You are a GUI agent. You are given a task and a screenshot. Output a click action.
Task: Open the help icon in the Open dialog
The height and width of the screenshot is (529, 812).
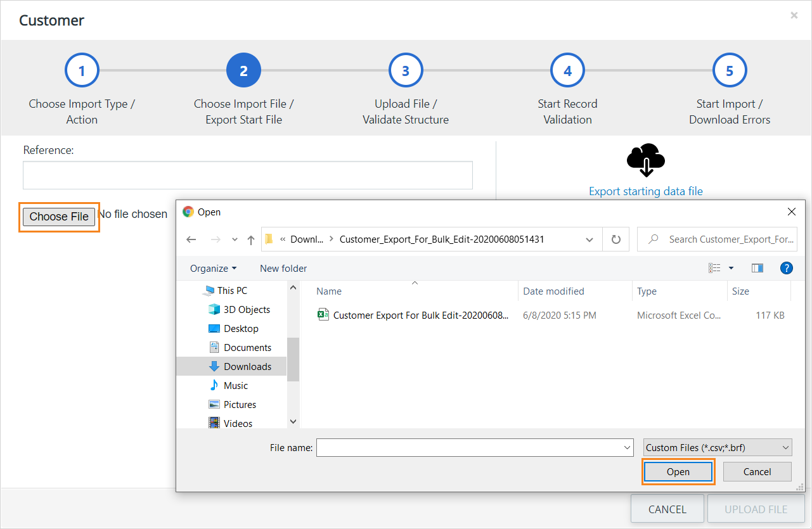tap(787, 268)
